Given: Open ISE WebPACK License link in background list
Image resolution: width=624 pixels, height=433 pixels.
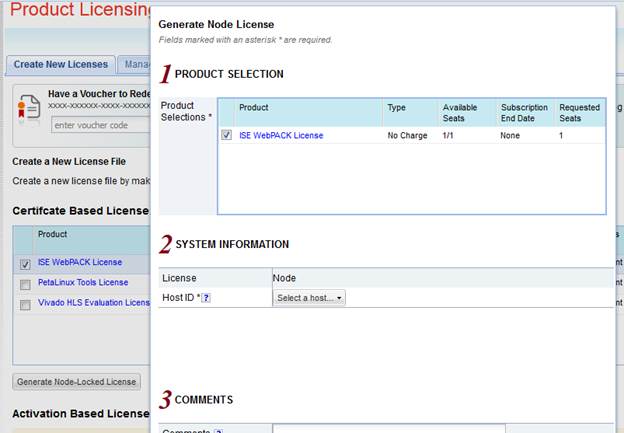Looking at the screenshot, I should click(x=80, y=262).
